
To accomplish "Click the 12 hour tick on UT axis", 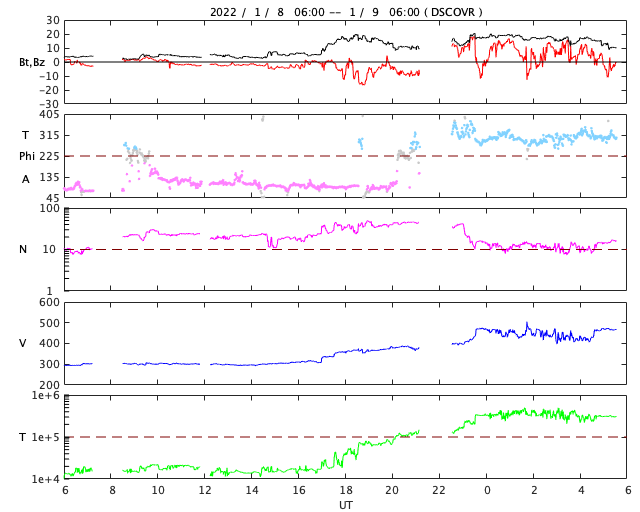I will tap(205, 490).
